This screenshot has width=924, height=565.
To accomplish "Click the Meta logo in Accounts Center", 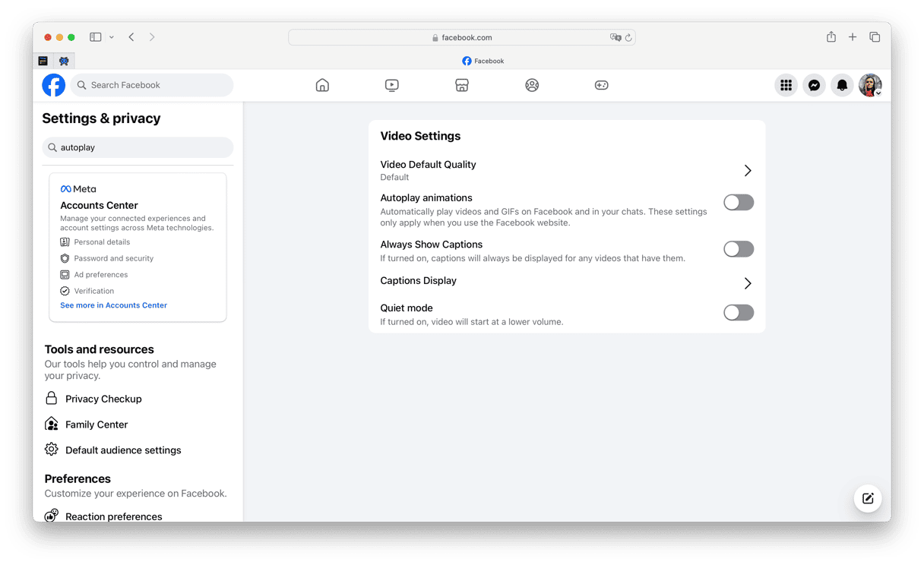I will point(78,189).
